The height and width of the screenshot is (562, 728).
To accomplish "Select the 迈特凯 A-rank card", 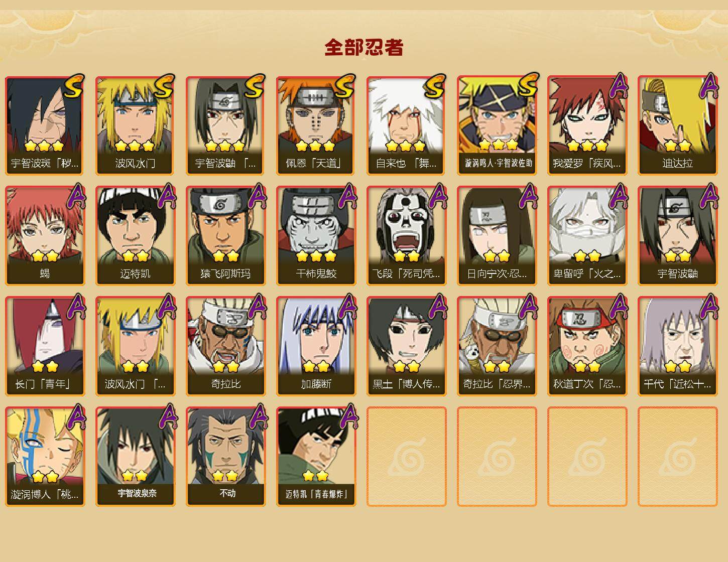I will pyautogui.click(x=135, y=236).
